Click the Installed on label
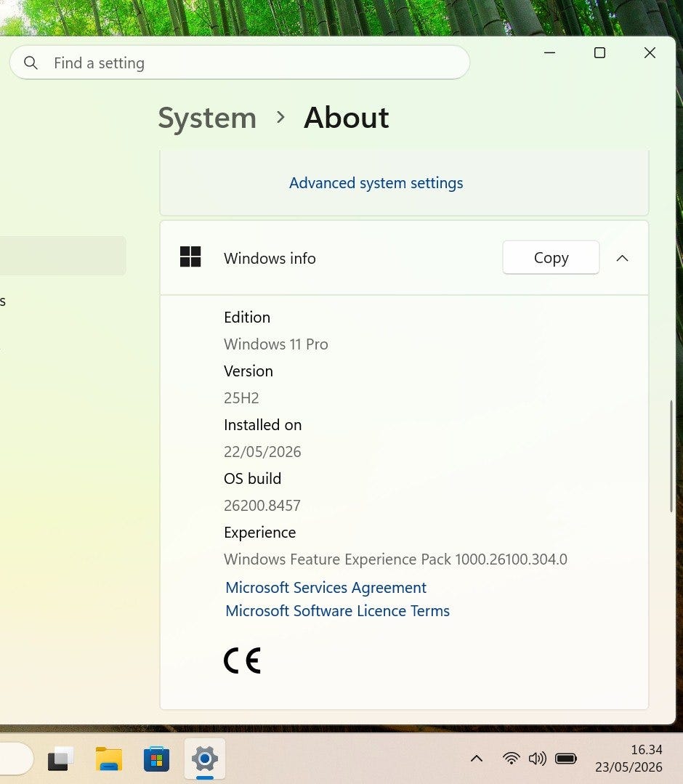 263,425
